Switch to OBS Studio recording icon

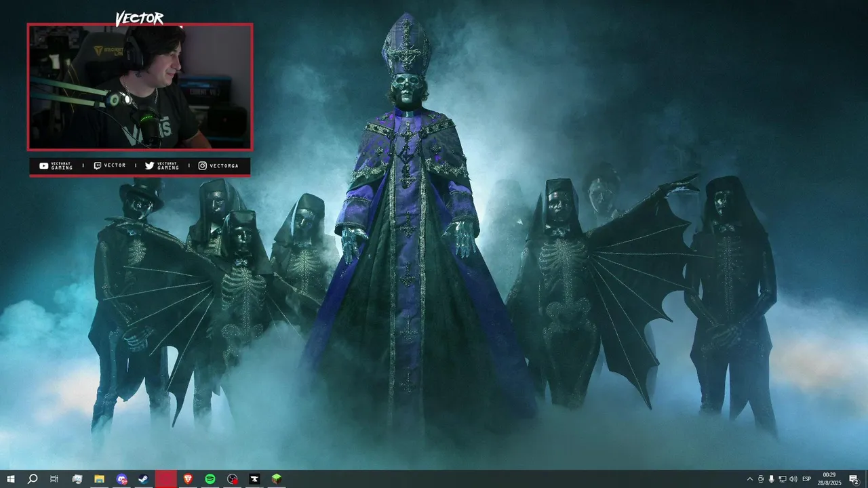[x=233, y=479]
